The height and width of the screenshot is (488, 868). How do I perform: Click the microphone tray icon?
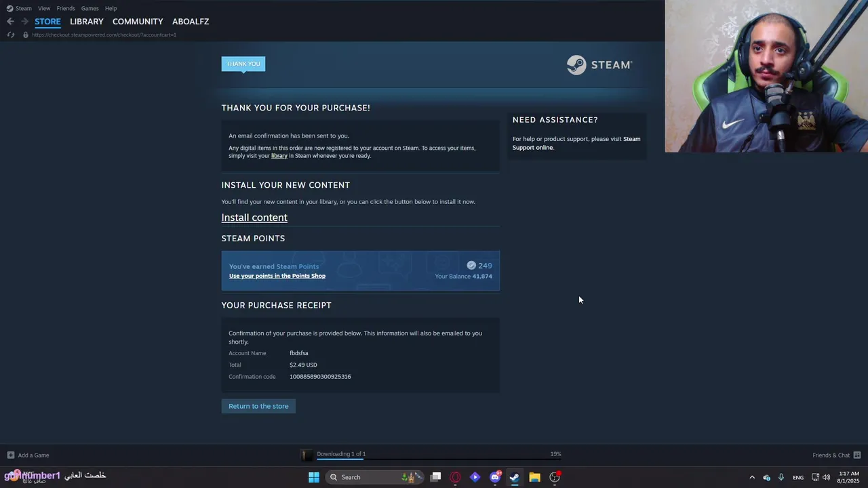pos(781,477)
